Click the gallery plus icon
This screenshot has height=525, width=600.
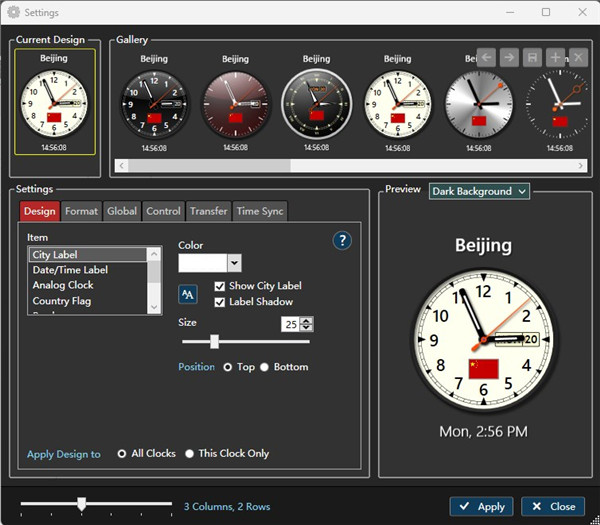point(556,58)
